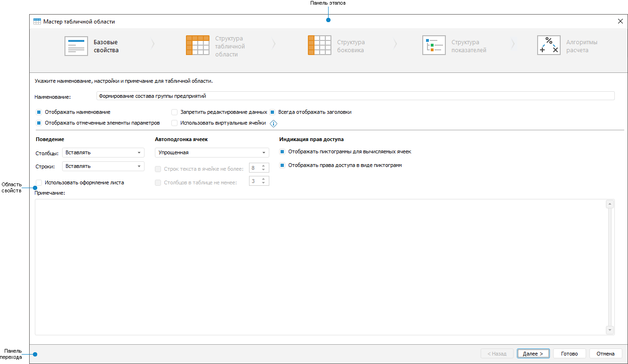
Task: Decrease the minimum table columns value
Action: [264, 183]
